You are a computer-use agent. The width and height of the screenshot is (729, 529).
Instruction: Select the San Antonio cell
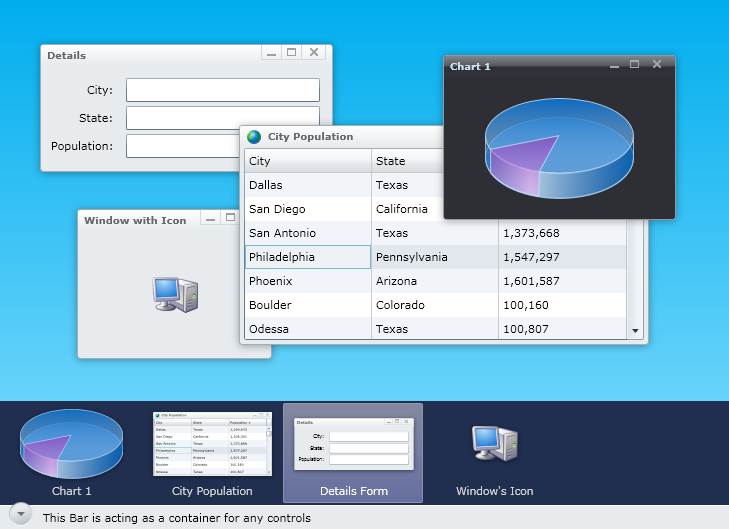[308, 233]
